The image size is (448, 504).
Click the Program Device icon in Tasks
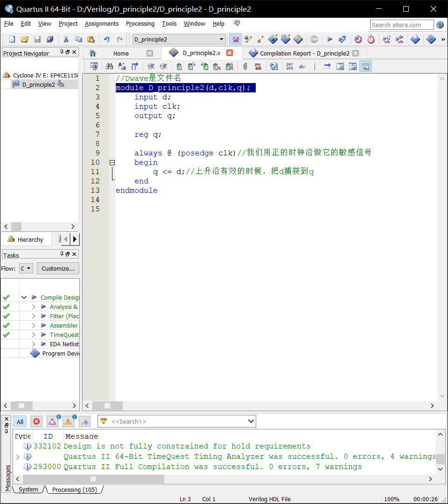(x=35, y=353)
